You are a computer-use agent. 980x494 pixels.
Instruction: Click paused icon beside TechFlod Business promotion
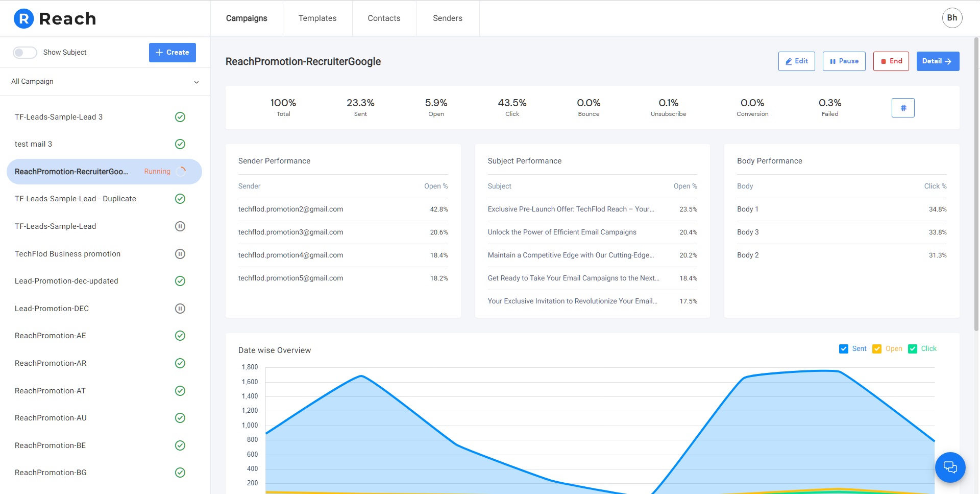tap(180, 254)
